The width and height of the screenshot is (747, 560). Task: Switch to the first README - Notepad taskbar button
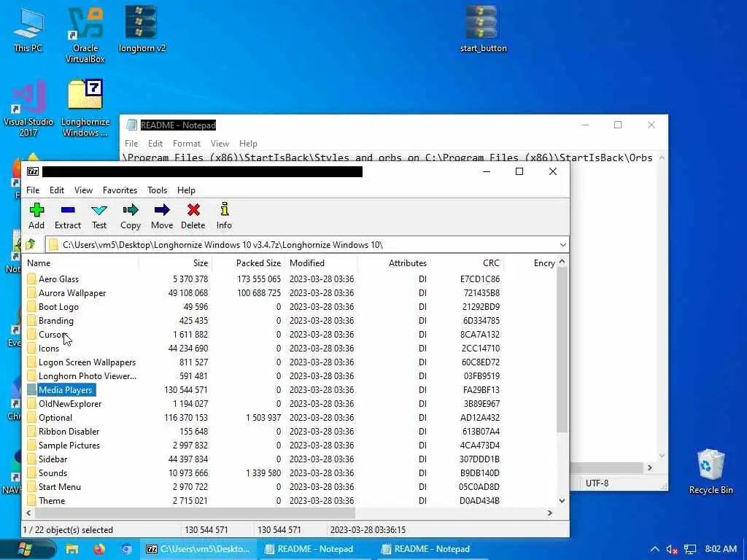tap(315, 549)
